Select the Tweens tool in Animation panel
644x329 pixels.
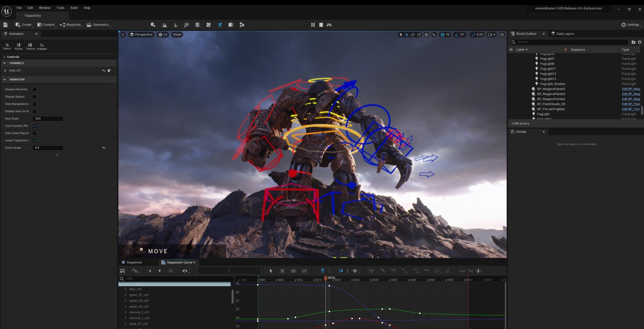point(30,46)
